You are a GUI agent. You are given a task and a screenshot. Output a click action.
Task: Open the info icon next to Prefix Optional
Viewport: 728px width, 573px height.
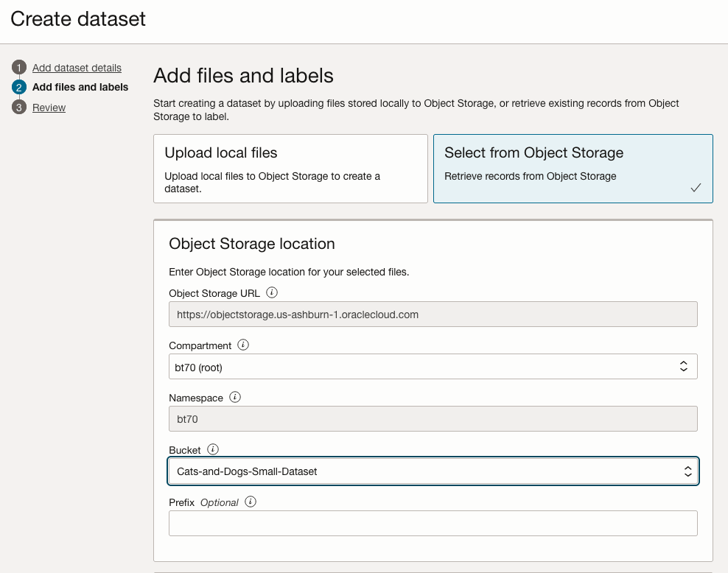pos(251,502)
